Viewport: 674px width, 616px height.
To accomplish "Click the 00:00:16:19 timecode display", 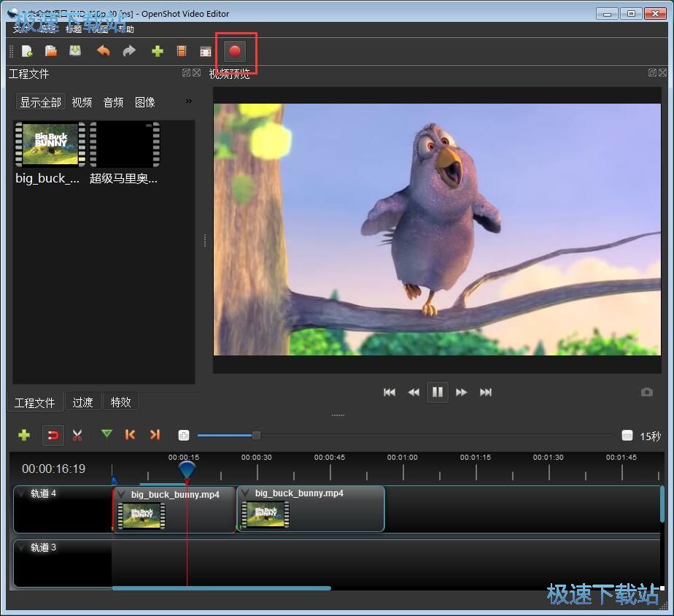I will (x=54, y=469).
